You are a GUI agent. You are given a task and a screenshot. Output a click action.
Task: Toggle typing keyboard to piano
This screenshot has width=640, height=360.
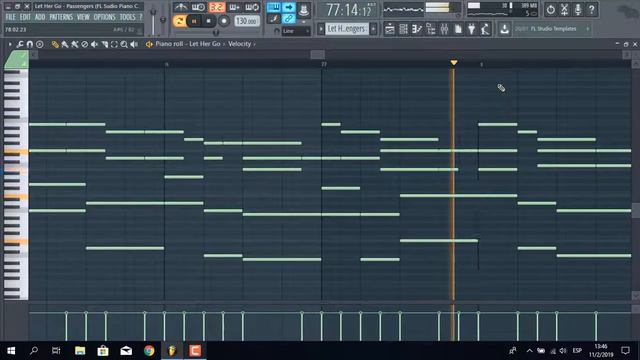273,7
